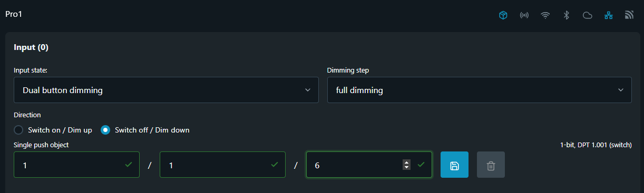Click the radio signal broadcast icon
Viewport: 644px width, 193px height.
click(524, 15)
